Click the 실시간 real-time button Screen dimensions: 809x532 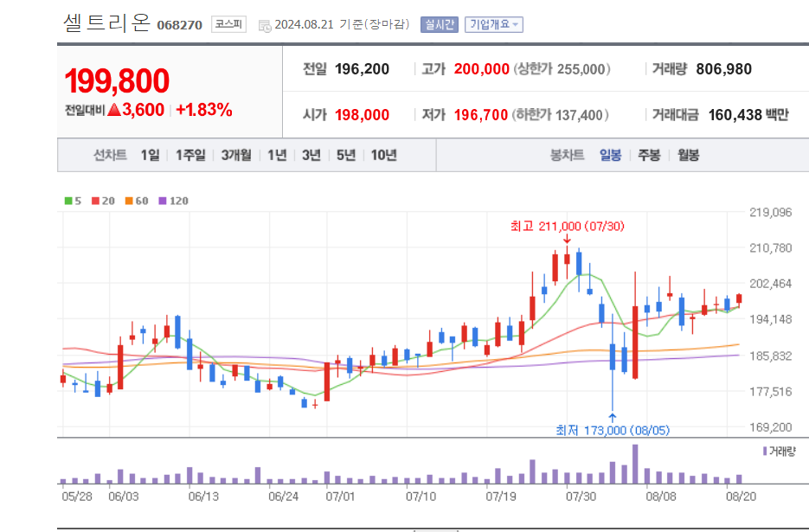pos(439,24)
